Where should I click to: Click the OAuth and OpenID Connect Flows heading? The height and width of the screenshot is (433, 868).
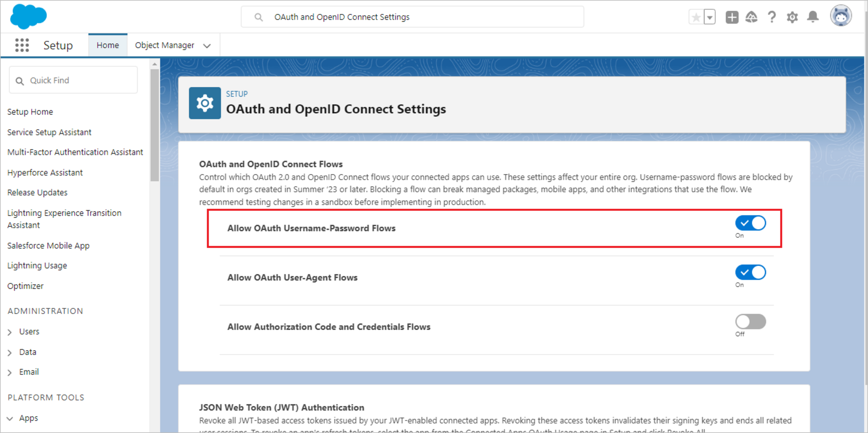pos(271,164)
